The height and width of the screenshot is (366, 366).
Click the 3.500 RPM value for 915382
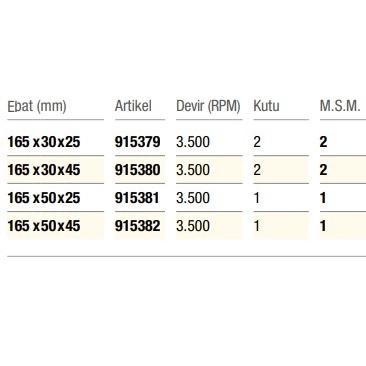[x=193, y=226]
